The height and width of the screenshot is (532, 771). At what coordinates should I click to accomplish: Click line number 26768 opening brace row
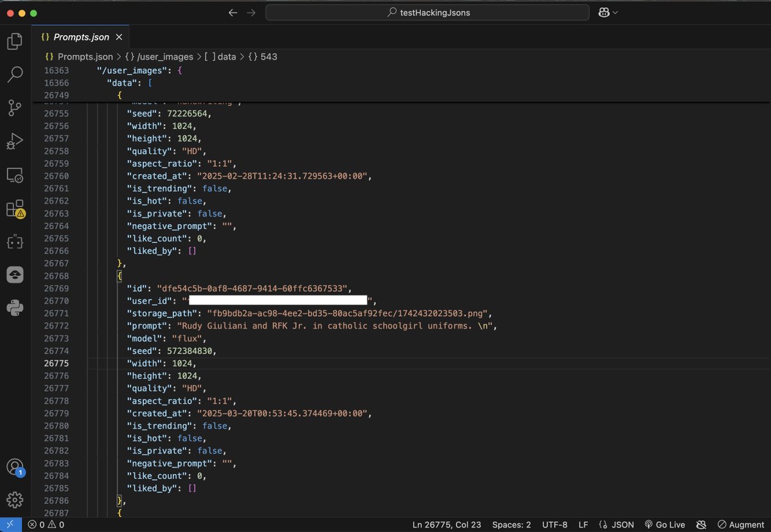(x=120, y=276)
